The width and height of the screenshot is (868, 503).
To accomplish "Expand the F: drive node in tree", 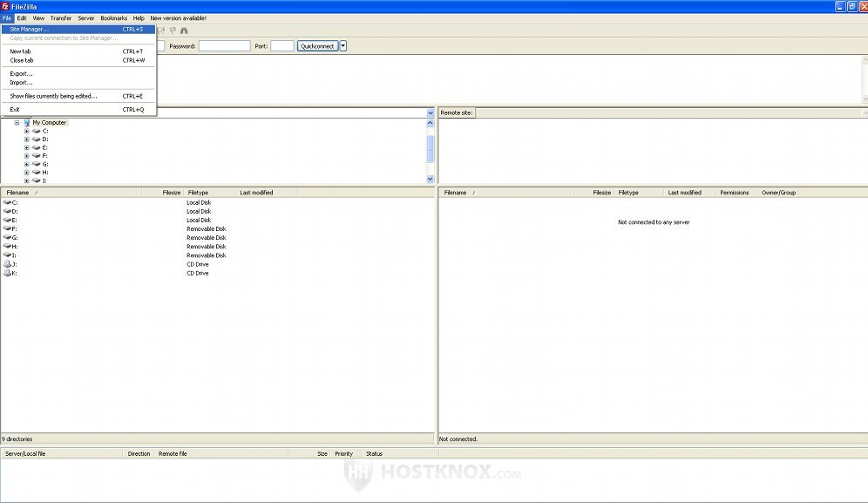I will point(26,156).
